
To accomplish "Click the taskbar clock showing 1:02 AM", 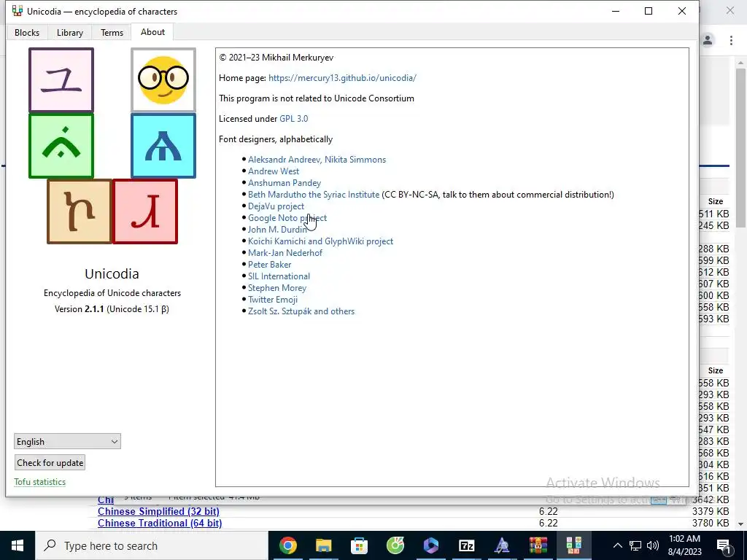I will pos(684,545).
